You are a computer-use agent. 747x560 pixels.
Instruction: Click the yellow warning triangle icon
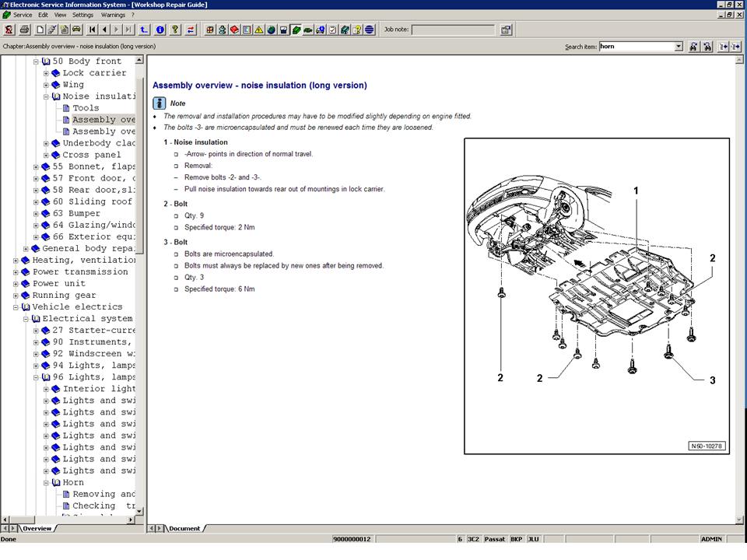(258, 30)
